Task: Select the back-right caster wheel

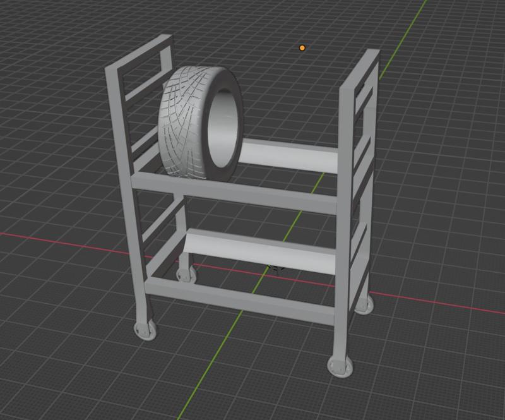Action: (x=364, y=305)
